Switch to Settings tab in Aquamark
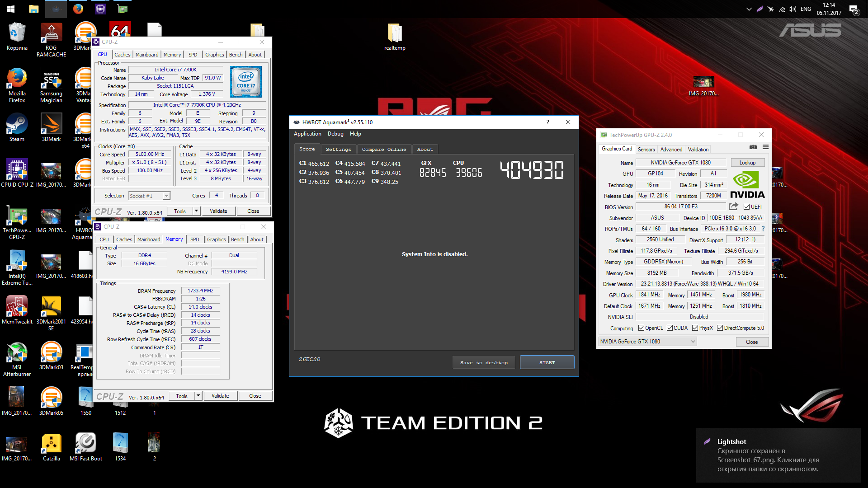This screenshot has height=488, width=868. [x=338, y=149]
